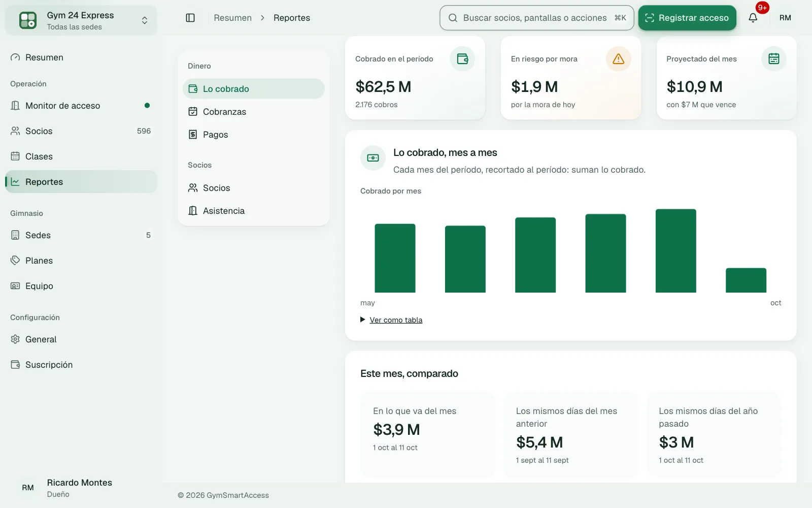812x508 pixels.
Task: Open Equipo in the sidebar
Action: (81, 286)
